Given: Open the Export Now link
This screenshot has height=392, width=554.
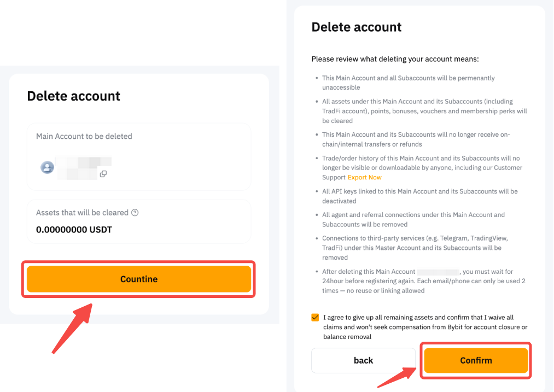Looking at the screenshot, I should pyautogui.click(x=365, y=177).
